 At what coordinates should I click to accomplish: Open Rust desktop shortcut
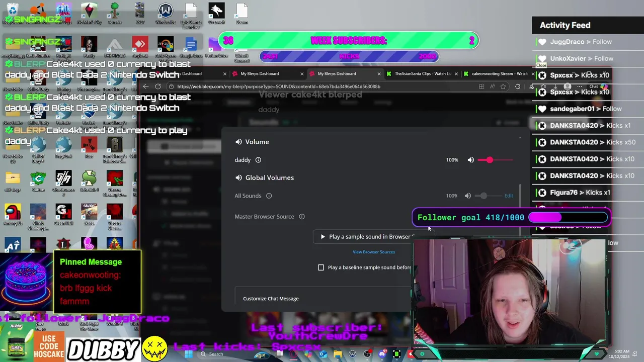(89, 148)
